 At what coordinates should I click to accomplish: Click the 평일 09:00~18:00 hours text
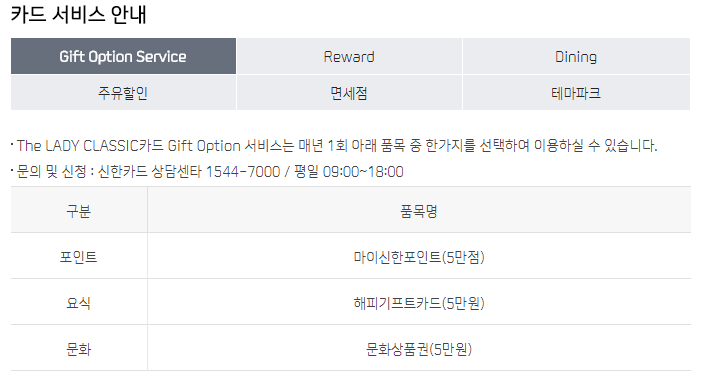pyautogui.click(x=349, y=171)
